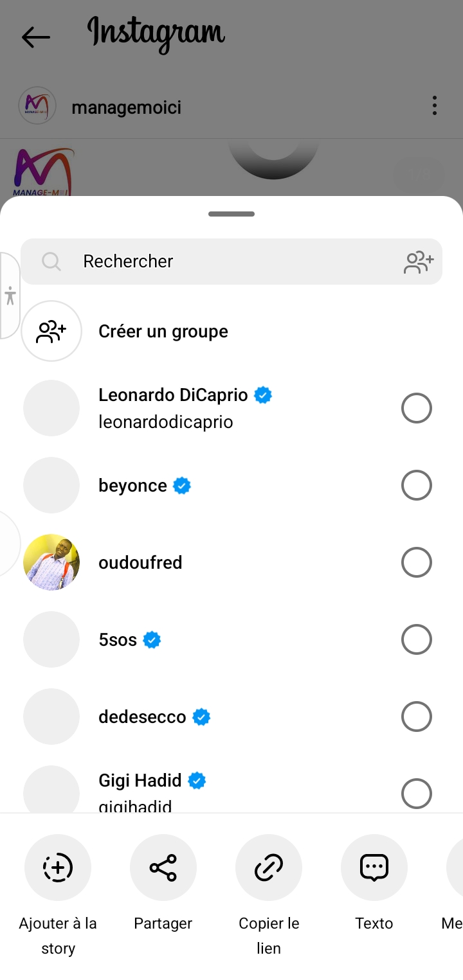Select Leonardo DiCaprio's radio button
Screen dimensions: 463x980
click(416, 408)
